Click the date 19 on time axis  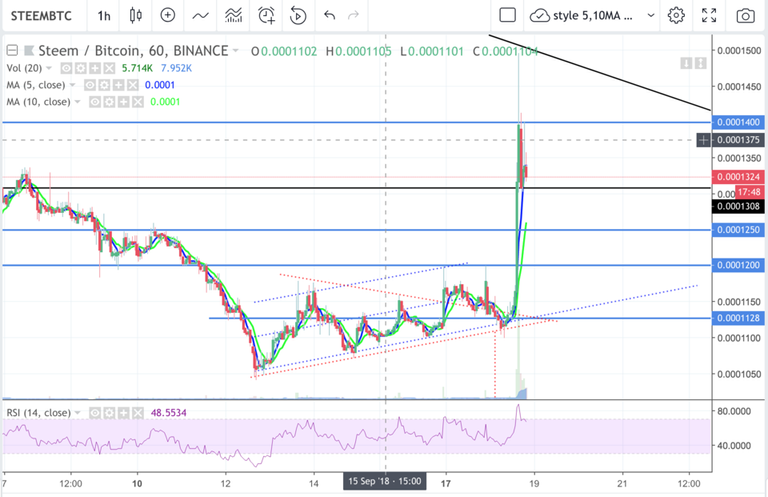[x=534, y=483]
